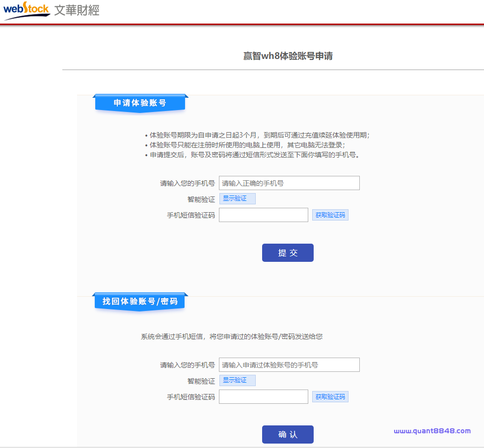Click the webstock logo in the header
Viewport: 484px width, 448px height.
pyautogui.click(x=27, y=10)
